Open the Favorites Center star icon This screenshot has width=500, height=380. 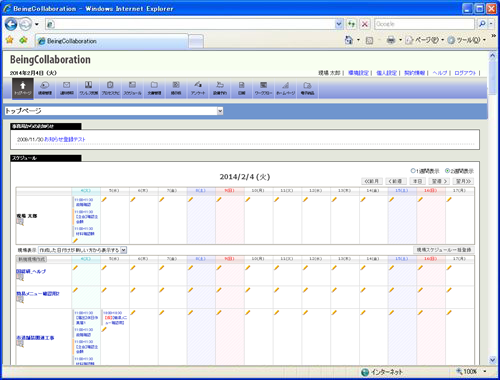(x=10, y=40)
